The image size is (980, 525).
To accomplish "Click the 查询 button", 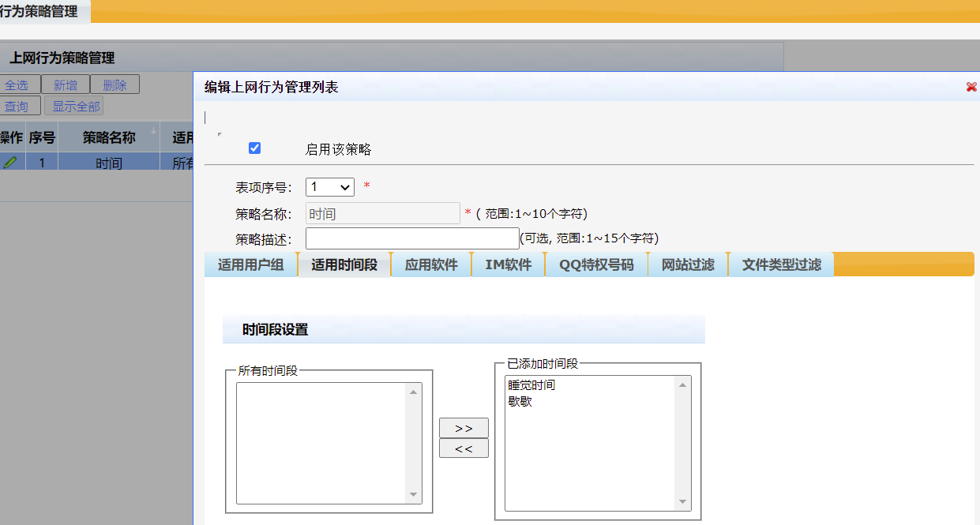I will [x=20, y=107].
